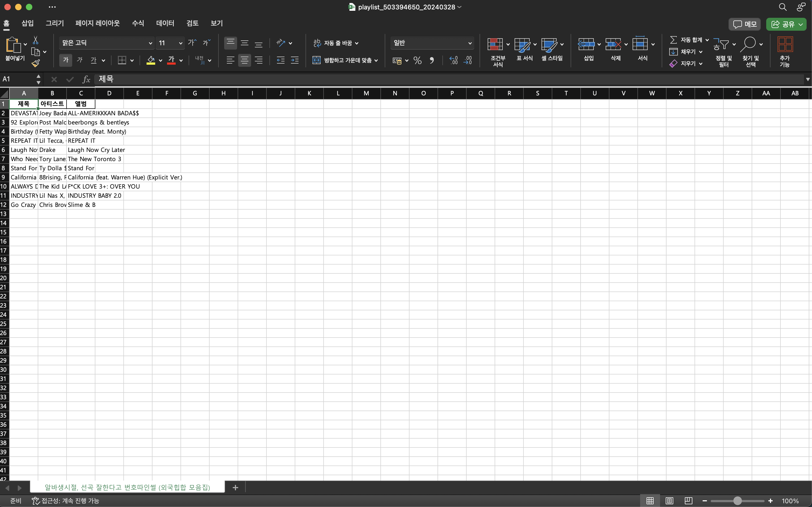
Task: Click the increase indent icon
Action: pyautogui.click(x=294, y=60)
